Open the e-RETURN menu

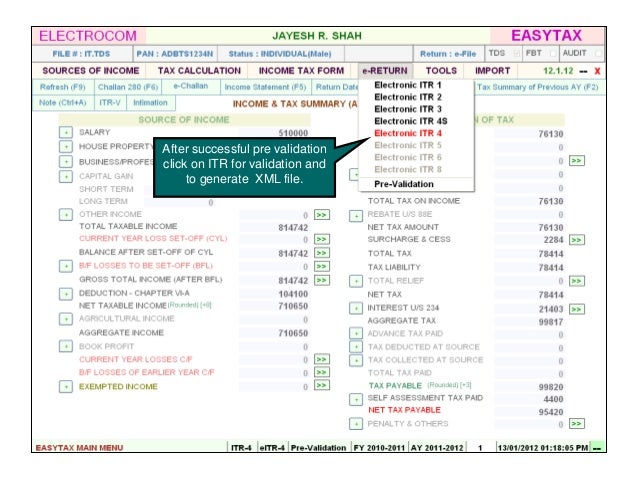(x=385, y=71)
